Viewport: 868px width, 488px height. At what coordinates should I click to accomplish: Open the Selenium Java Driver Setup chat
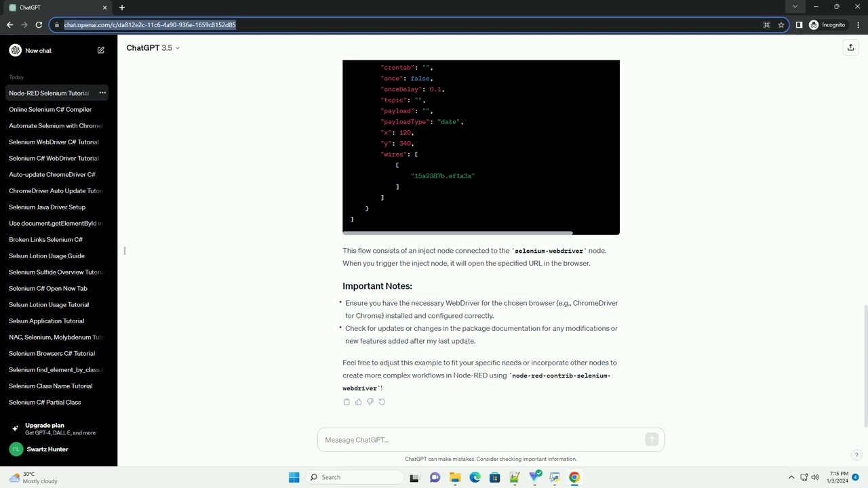tap(57, 207)
